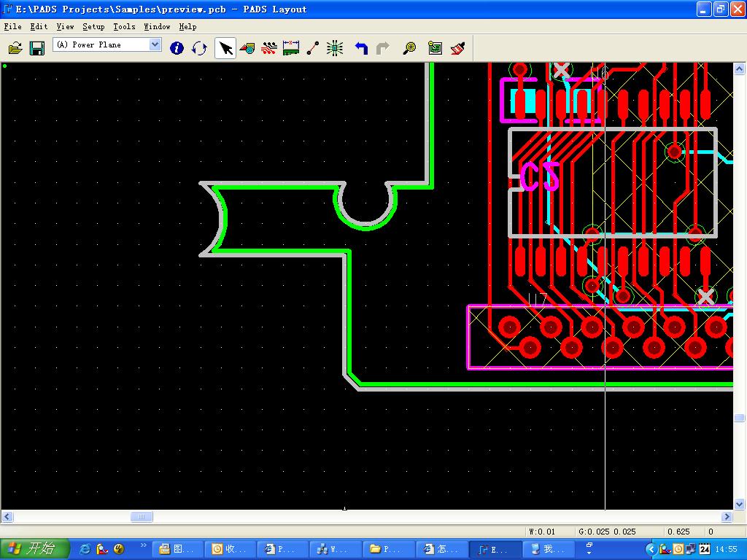Click the horizontal scrollbar thumb

[x=142, y=517]
